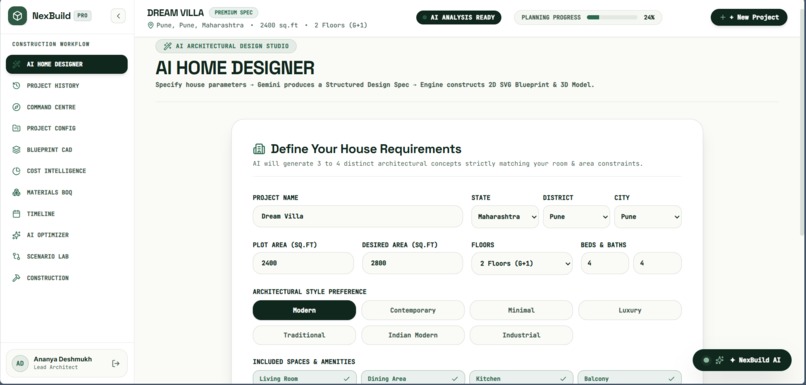This screenshot has height=385, width=806.
Task: Click the 24% progress value
Action: tap(649, 17)
